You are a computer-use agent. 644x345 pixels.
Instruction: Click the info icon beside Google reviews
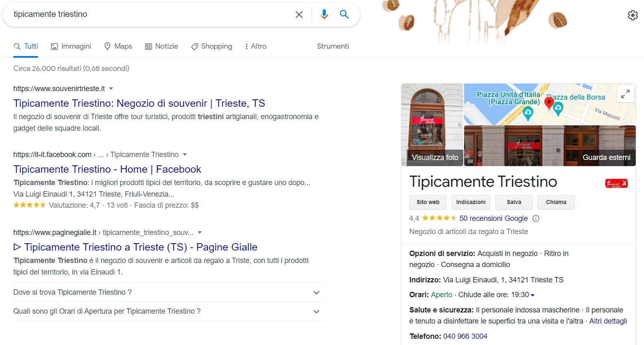click(536, 218)
